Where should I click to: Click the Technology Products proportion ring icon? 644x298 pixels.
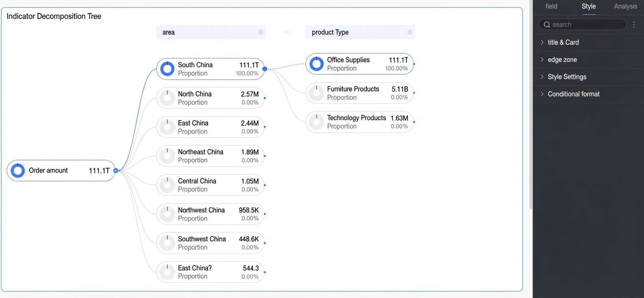316,122
